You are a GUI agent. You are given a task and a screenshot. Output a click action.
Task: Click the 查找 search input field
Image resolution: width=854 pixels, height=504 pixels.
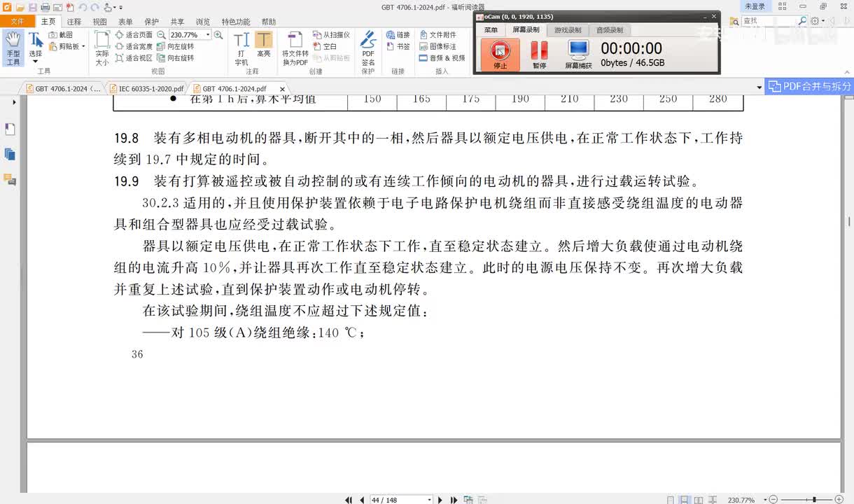(x=769, y=21)
